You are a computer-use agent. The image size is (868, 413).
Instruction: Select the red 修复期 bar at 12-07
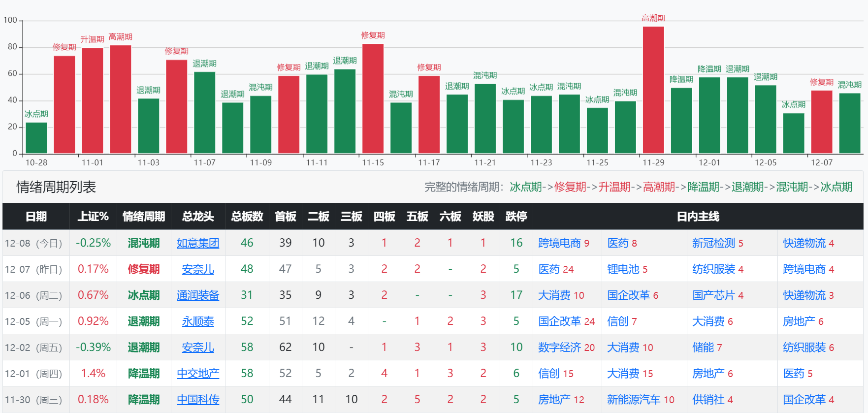(x=822, y=122)
